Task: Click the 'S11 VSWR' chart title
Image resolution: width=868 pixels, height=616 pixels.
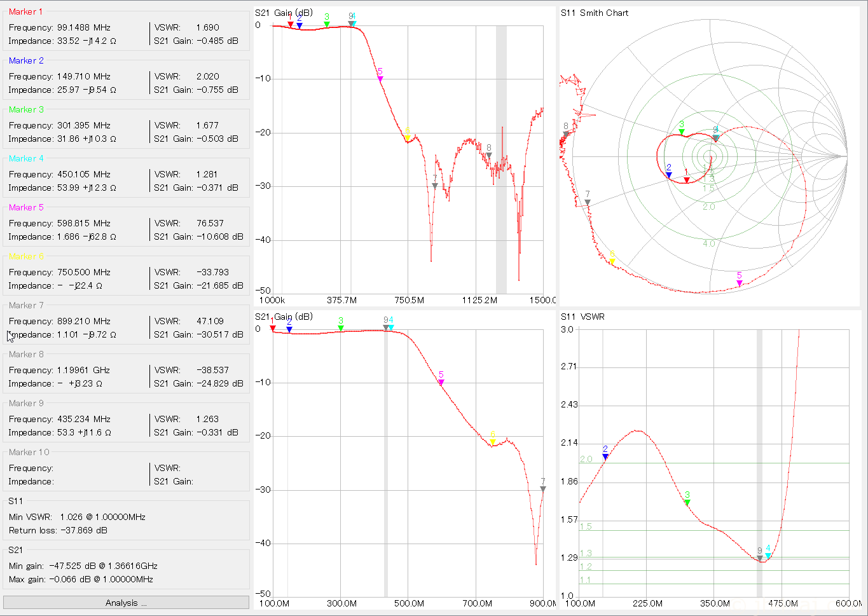Action: coord(582,317)
